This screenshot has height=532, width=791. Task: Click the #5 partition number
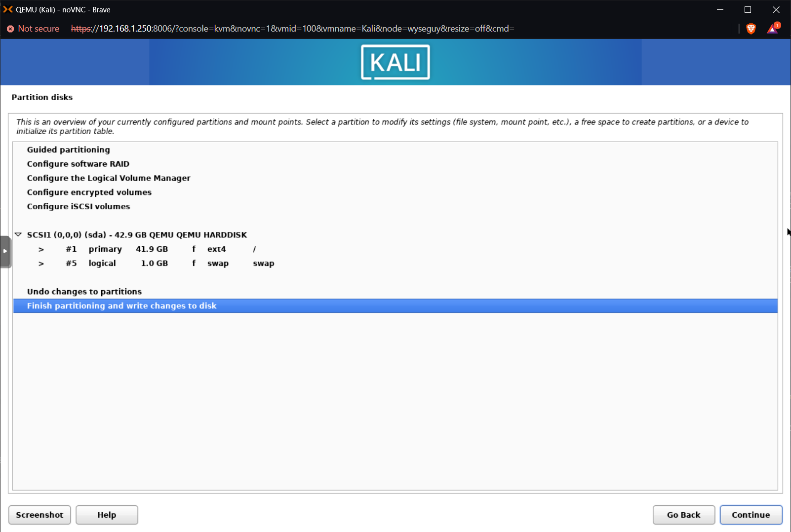[x=71, y=264]
